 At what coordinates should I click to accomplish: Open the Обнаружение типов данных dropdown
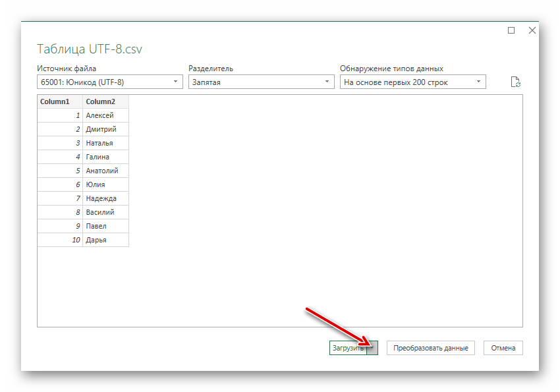click(x=413, y=82)
